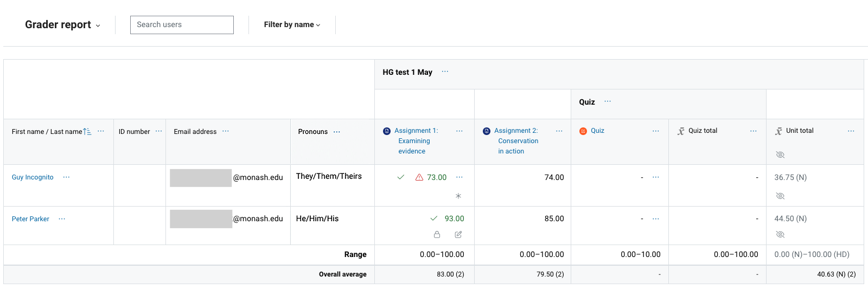Open Peter Parker's user actions menu
Viewport: 868px width, 289px height.
click(62, 219)
